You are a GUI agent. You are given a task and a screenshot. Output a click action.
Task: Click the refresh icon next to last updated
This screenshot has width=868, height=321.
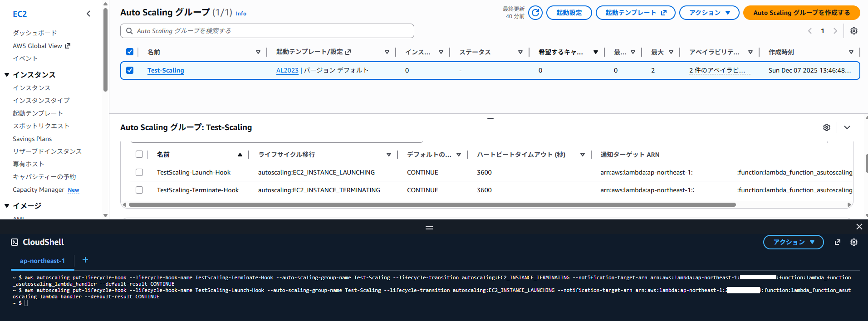[x=535, y=13]
